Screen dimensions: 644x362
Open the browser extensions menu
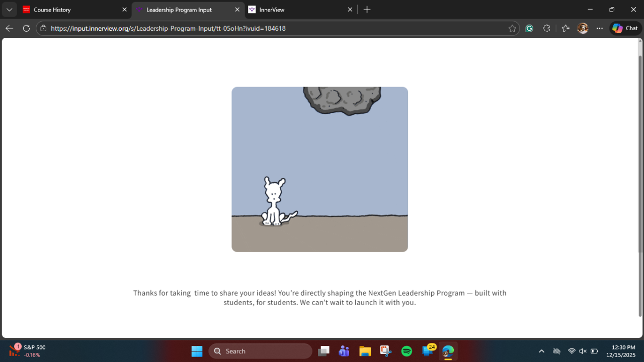tap(546, 29)
